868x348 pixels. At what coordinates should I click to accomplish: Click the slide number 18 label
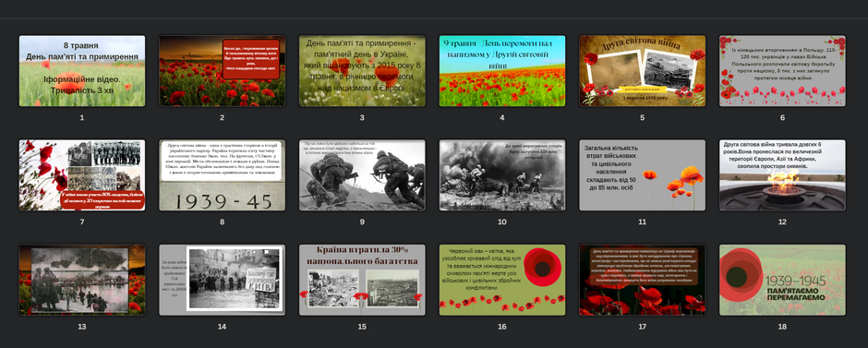(782, 327)
